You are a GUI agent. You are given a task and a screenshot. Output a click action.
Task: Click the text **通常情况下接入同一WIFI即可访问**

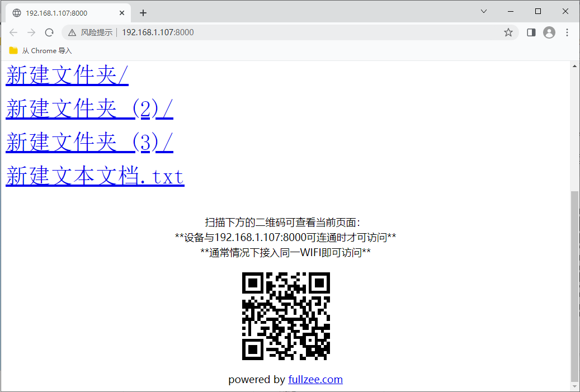pos(286,253)
